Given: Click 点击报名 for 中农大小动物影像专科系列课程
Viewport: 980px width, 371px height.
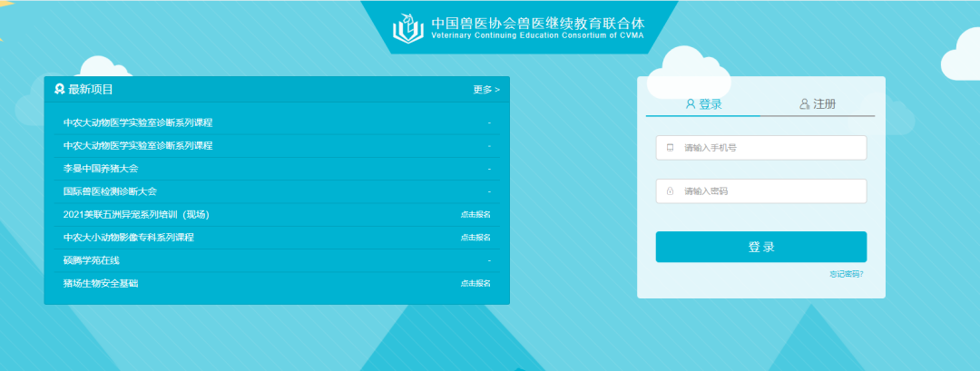Looking at the screenshot, I should 475,238.
